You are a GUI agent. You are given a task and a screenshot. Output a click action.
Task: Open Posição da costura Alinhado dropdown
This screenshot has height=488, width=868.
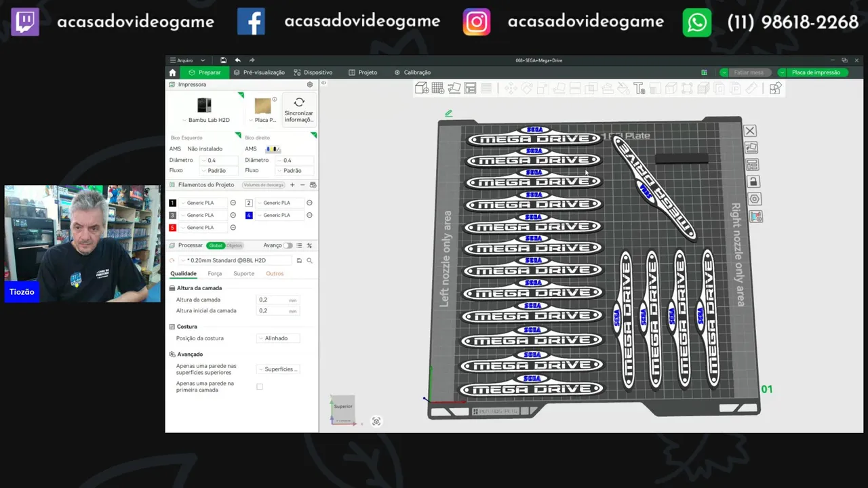point(278,338)
